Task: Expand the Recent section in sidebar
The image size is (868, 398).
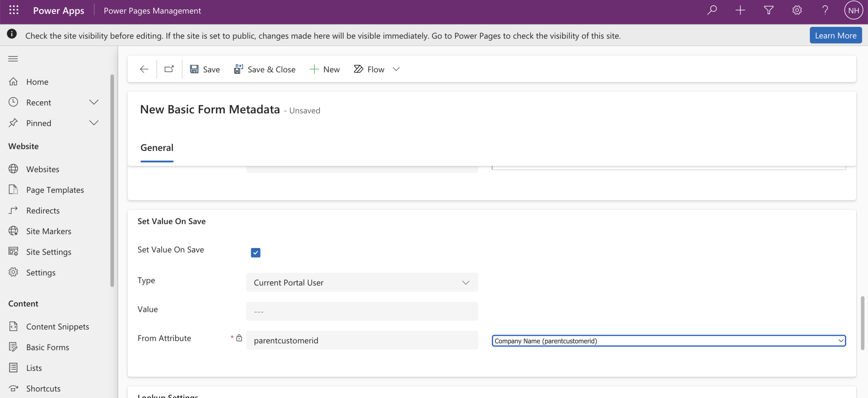Action: [93, 102]
